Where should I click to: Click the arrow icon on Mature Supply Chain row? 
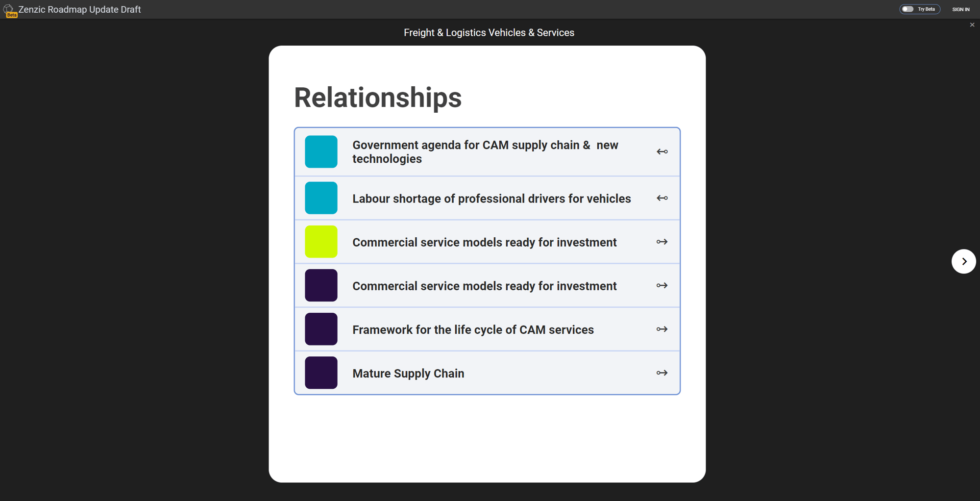[x=661, y=373]
